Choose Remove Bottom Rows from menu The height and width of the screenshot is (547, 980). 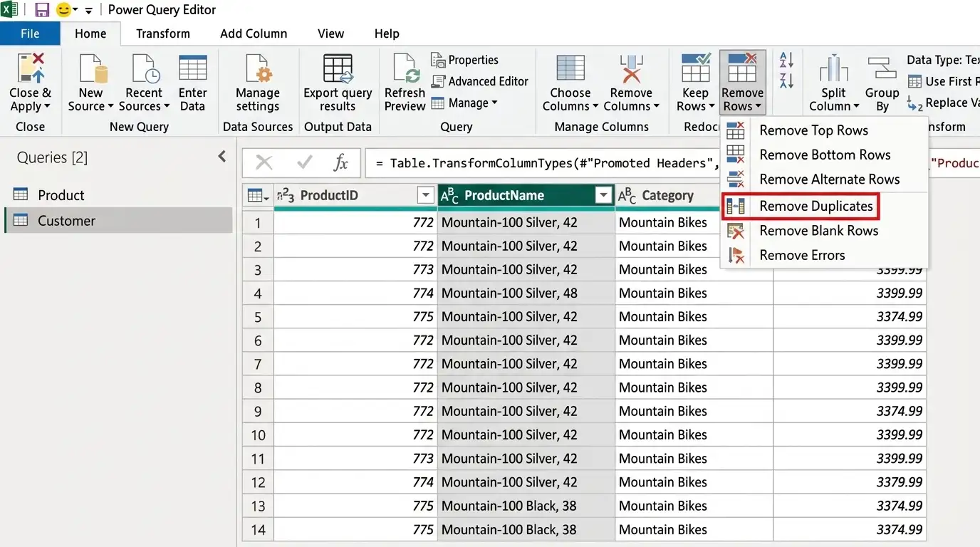824,155
